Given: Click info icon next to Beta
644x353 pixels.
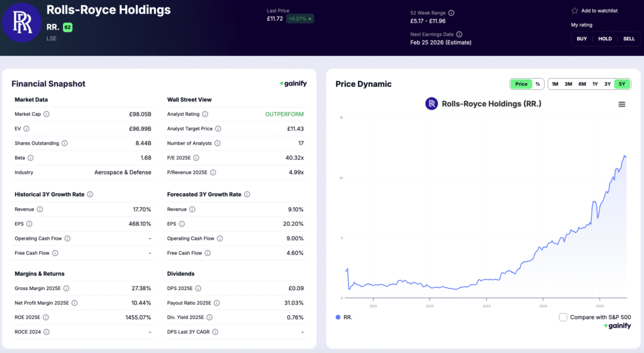Looking at the screenshot, I should 31,158.
